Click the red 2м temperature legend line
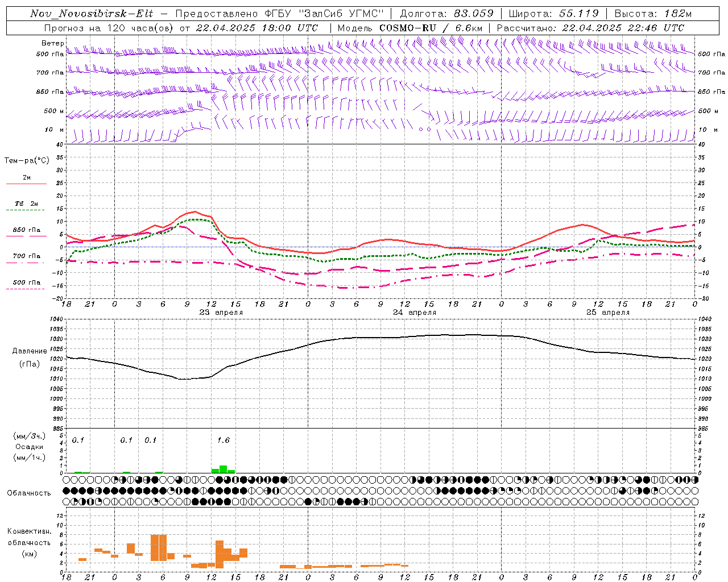The height and width of the screenshot is (582, 728). (26, 184)
